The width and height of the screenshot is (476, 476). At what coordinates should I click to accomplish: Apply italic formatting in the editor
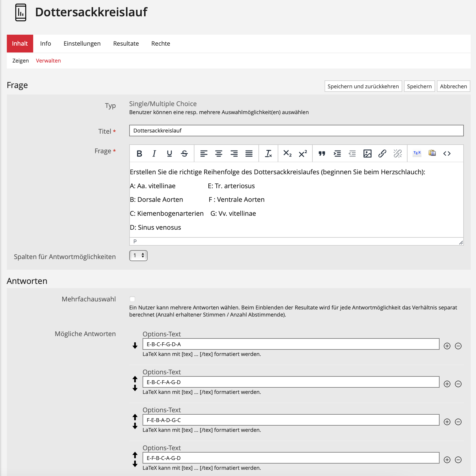pyautogui.click(x=154, y=154)
